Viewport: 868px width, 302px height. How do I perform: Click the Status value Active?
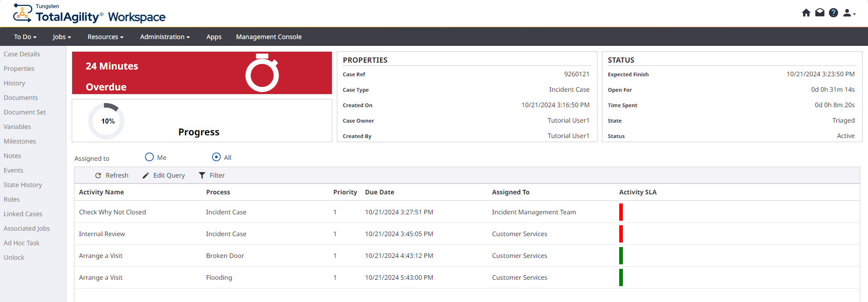[x=846, y=136]
